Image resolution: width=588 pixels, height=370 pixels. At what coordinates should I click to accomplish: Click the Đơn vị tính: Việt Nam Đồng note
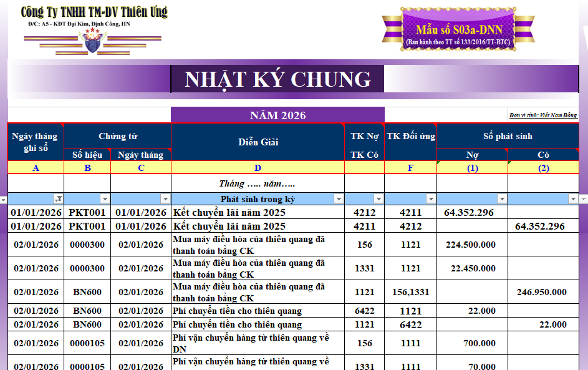click(x=543, y=115)
